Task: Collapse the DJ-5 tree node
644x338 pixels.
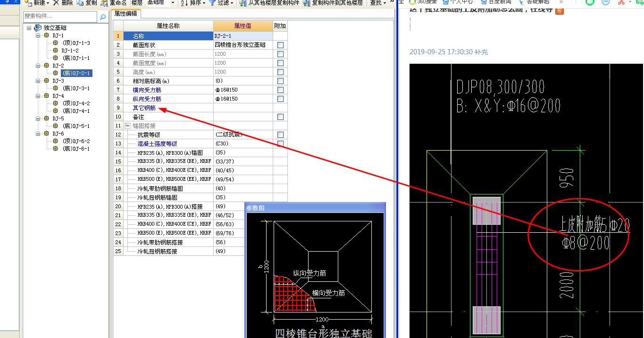Action: [38, 118]
